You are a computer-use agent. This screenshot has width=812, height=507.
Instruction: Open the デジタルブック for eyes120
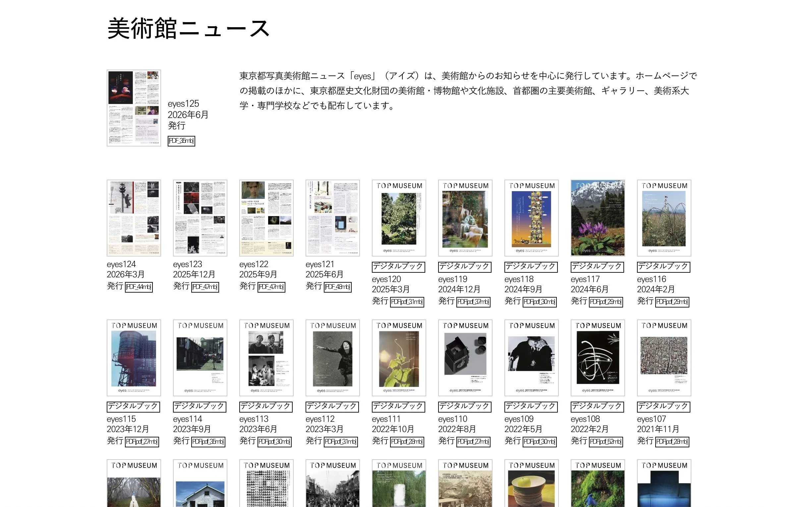pyautogui.click(x=398, y=267)
